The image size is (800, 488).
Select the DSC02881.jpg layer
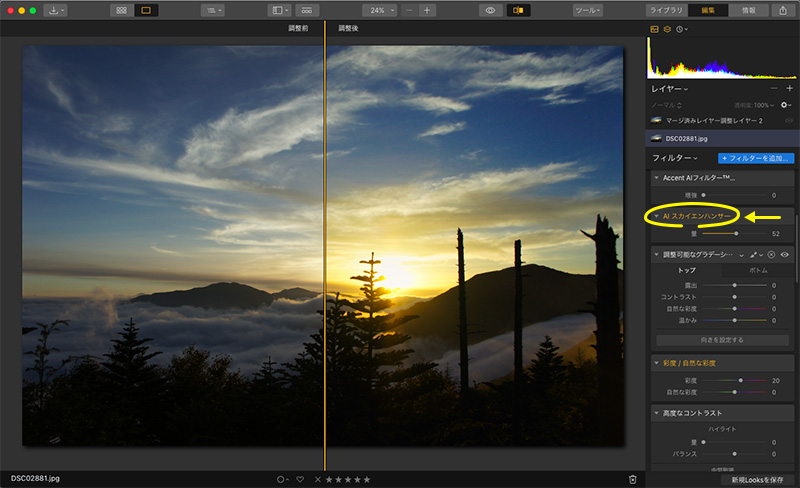click(x=721, y=138)
